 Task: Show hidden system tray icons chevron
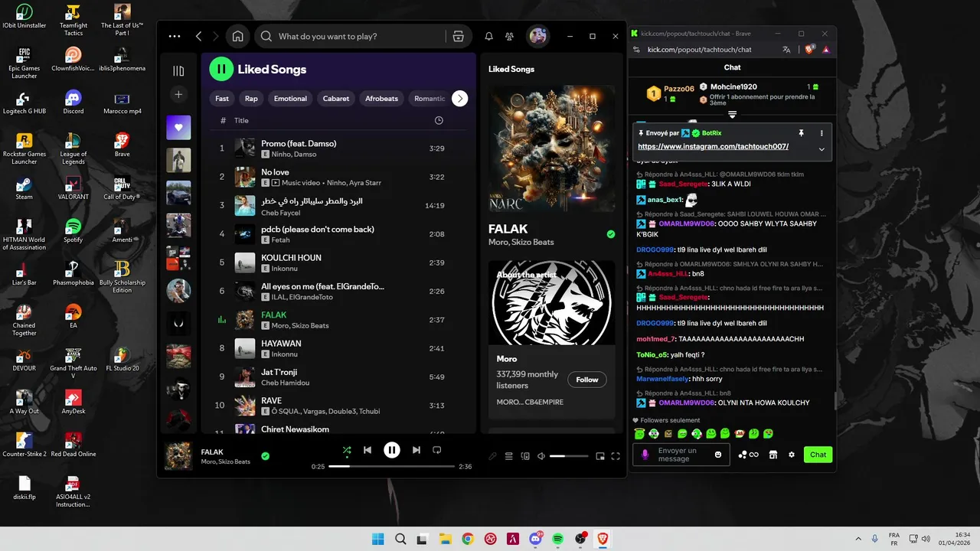point(858,539)
